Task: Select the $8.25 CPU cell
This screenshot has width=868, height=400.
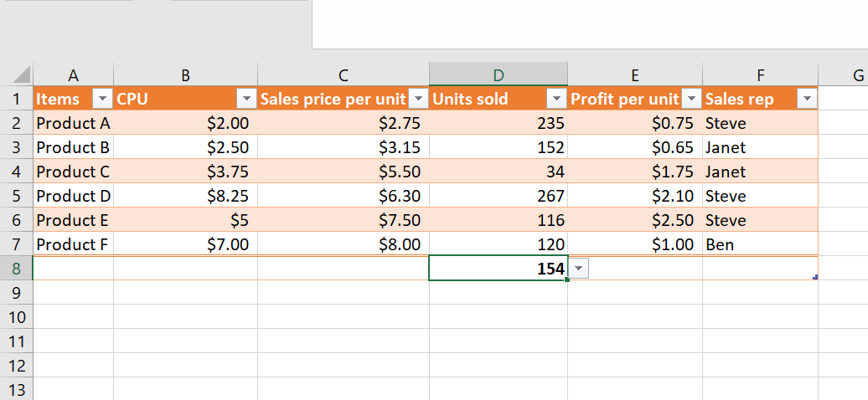Action: 185,196
